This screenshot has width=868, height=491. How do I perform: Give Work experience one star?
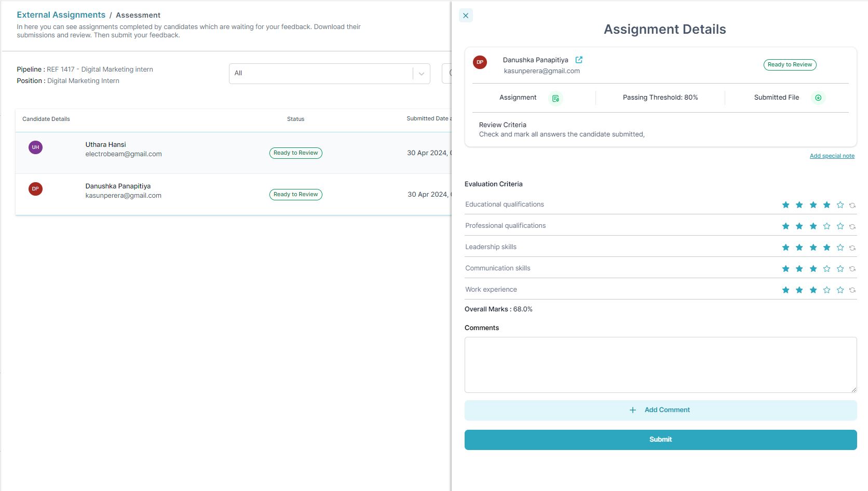(x=786, y=290)
